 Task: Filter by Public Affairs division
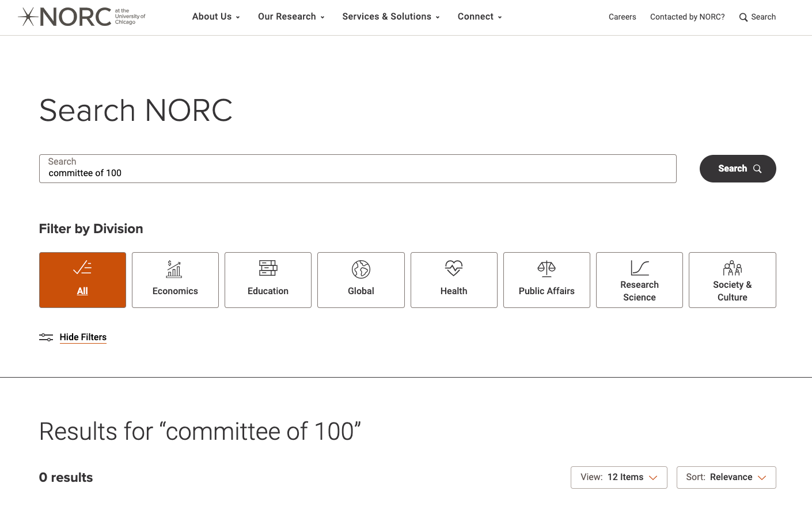tap(547, 280)
